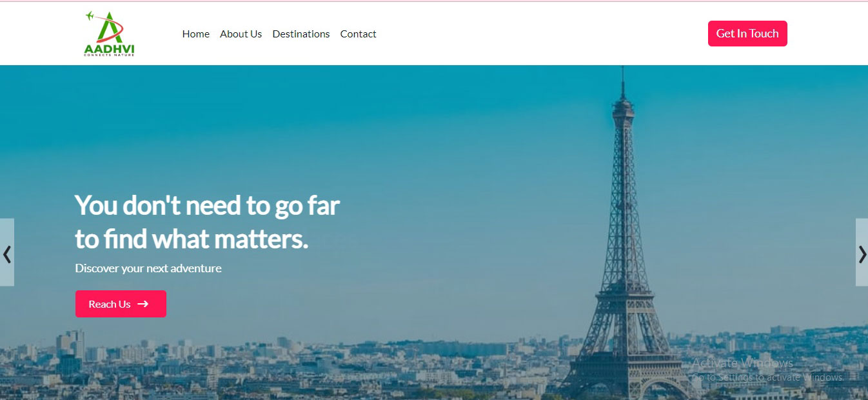Click "Go to Settings to activate Windows" text
Viewport: 868px width, 400px height.
click(767, 377)
